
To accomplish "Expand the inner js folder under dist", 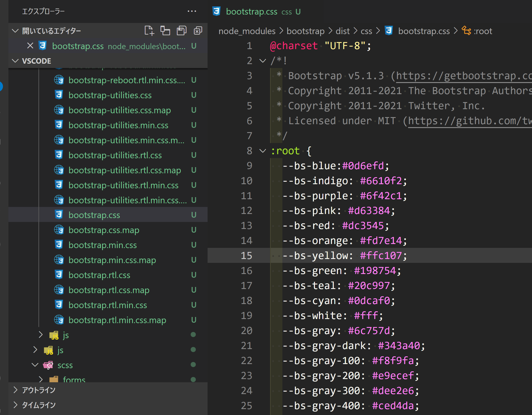I will tap(41, 335).
